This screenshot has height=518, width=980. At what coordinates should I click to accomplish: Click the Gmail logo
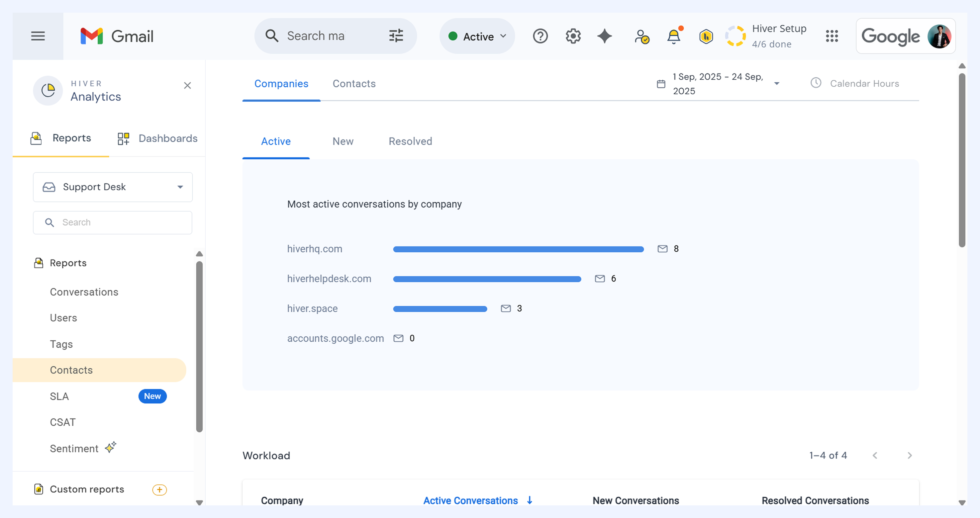point(117,36)
